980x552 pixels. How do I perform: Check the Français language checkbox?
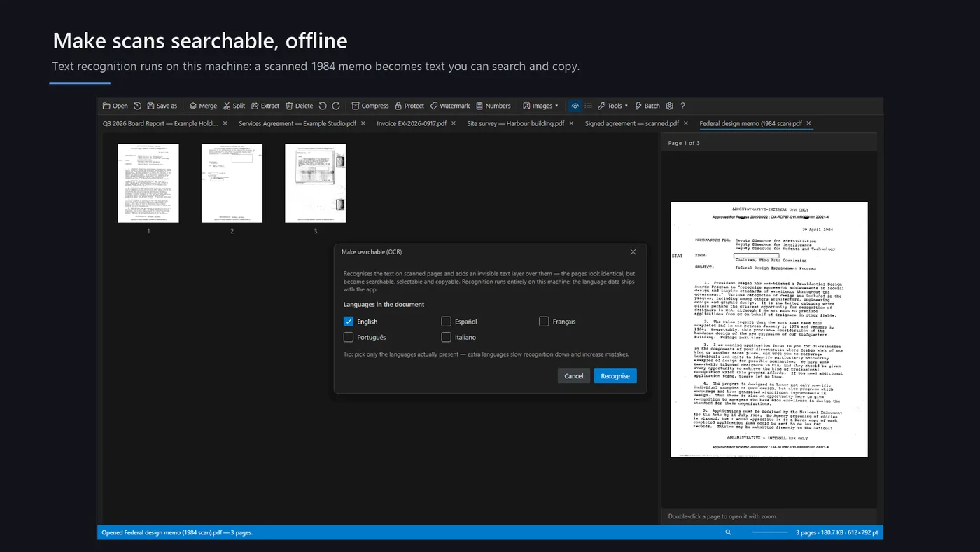click(544, 322)
